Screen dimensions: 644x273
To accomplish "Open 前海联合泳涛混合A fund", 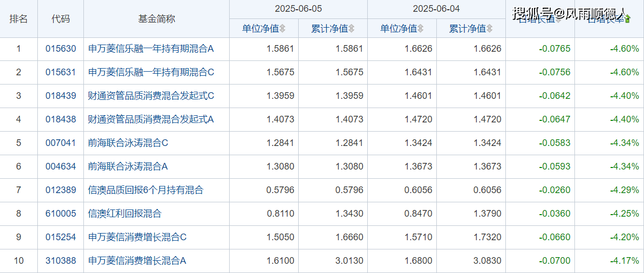I will pyautogui.click(x=128, y=166).
